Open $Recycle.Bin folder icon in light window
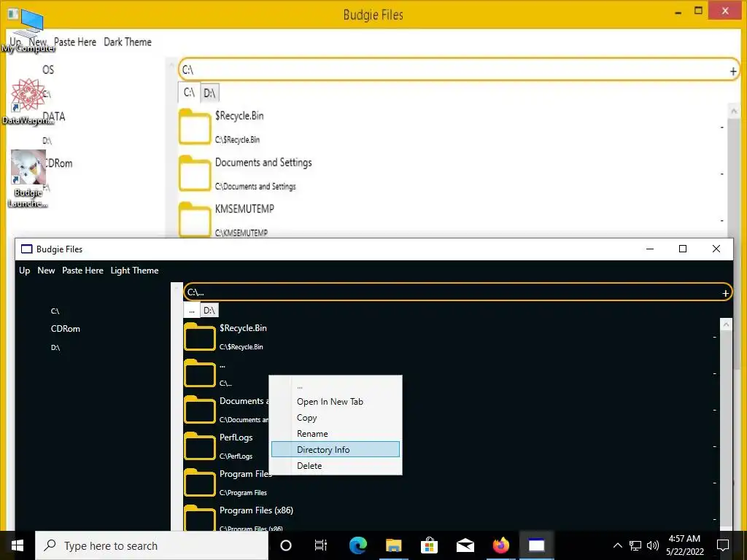The width and height of the screenshot is (747, 560). [195, 127]
